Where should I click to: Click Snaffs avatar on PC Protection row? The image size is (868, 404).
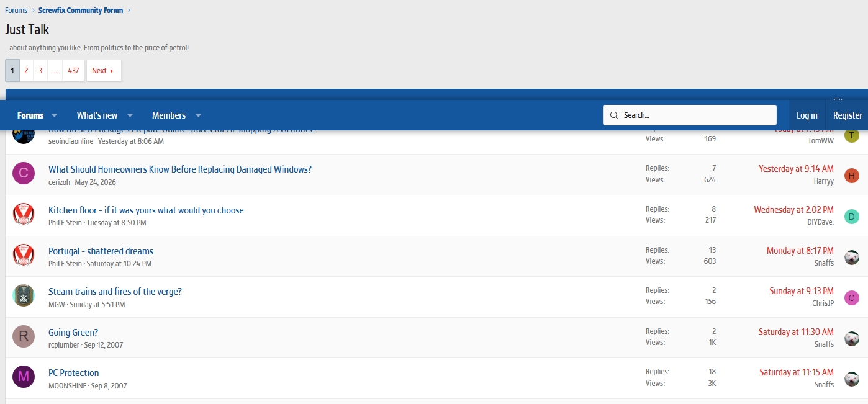point(852,379)
